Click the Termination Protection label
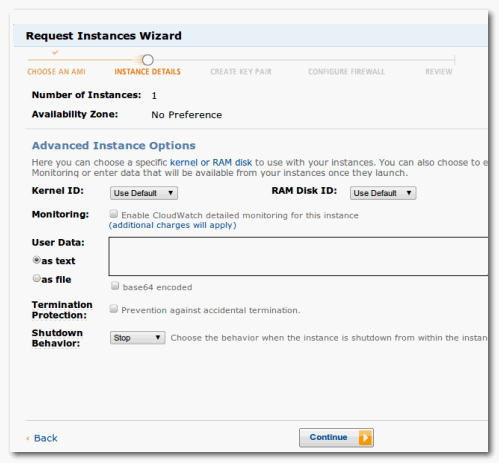499x463 pixels. click(62, 310)
